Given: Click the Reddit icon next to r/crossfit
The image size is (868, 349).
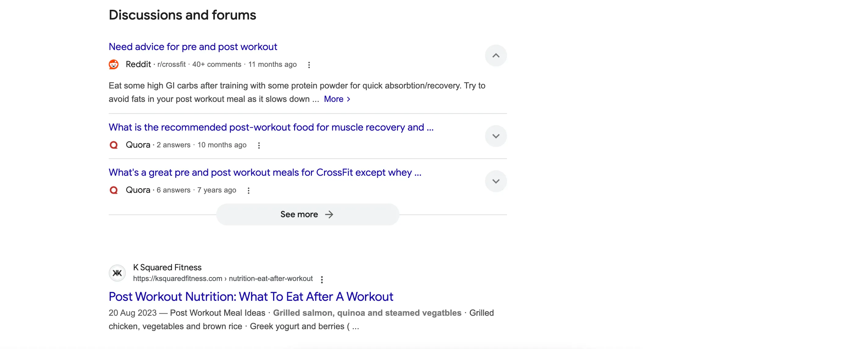Looking at the screenshot, I should click(114, 64).
